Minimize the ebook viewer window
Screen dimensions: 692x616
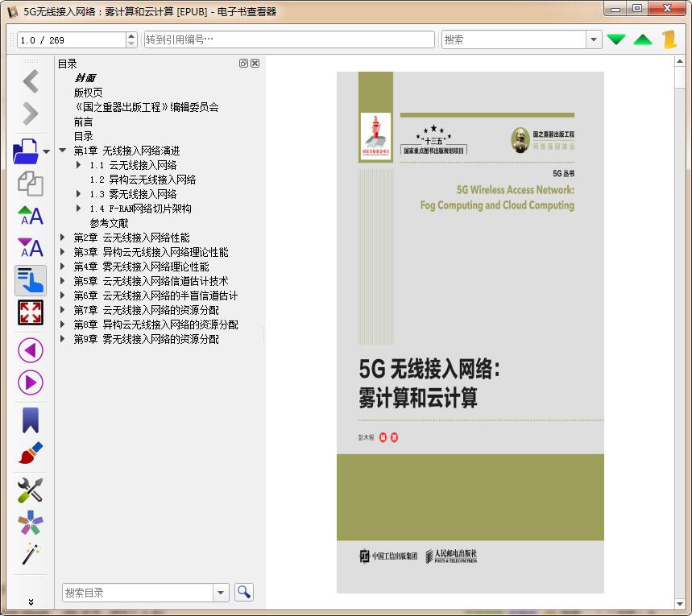click(616, 9)
